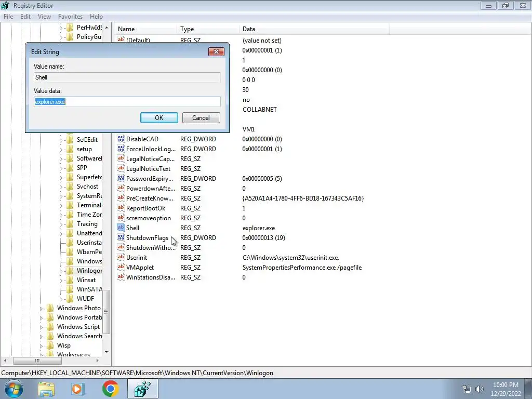Click the Registry Editor taskbar button
The height and width of the screenshot is (399, 532).
pyautogui.click(x=142, y=389)
